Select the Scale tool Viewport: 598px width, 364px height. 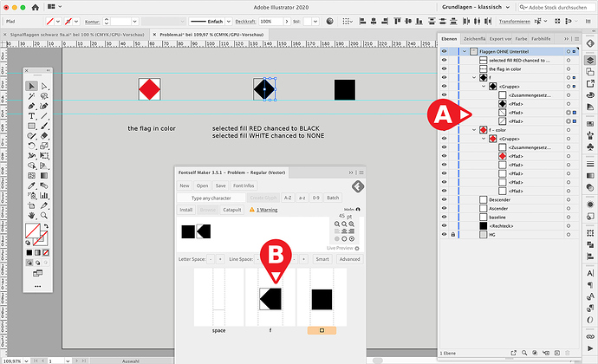click(x=44, y=146)
